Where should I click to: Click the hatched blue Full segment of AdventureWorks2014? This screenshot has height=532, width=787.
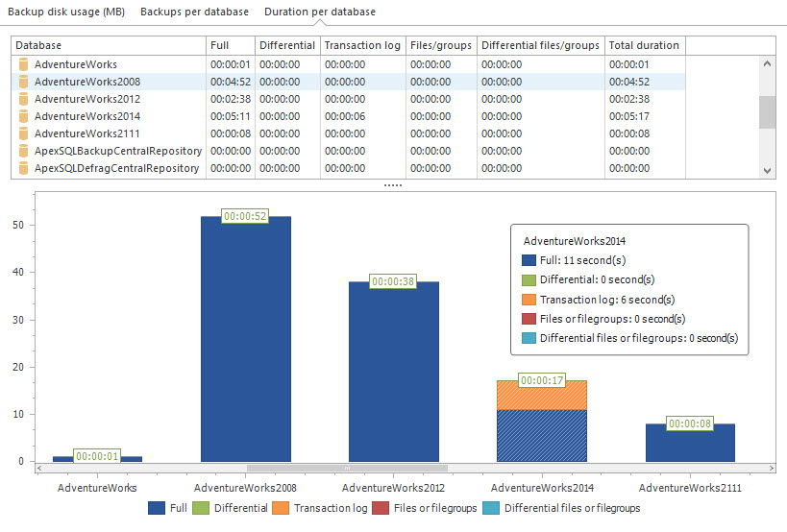tap(542, 436)
